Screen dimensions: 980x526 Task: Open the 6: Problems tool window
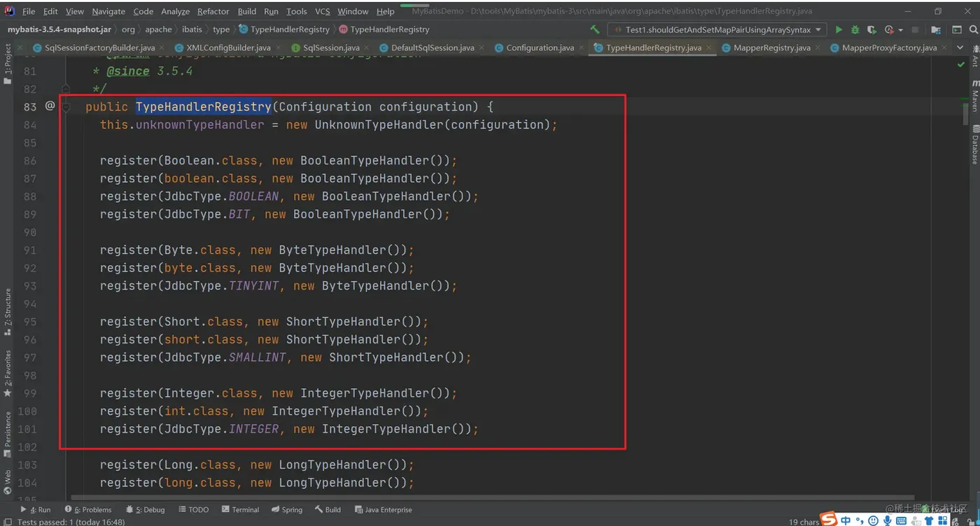[88, 509]
